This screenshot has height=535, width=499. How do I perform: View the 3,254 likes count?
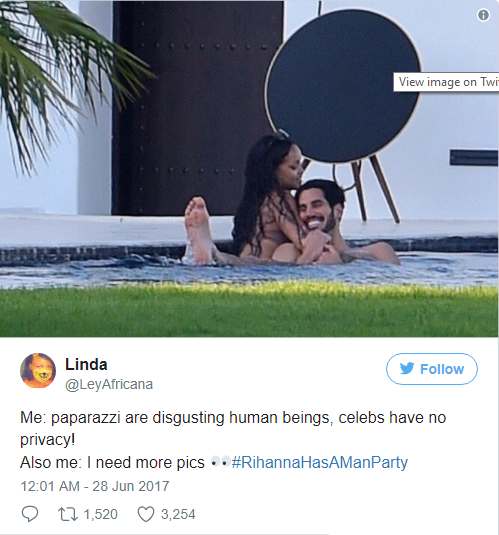tap(178, 514)
